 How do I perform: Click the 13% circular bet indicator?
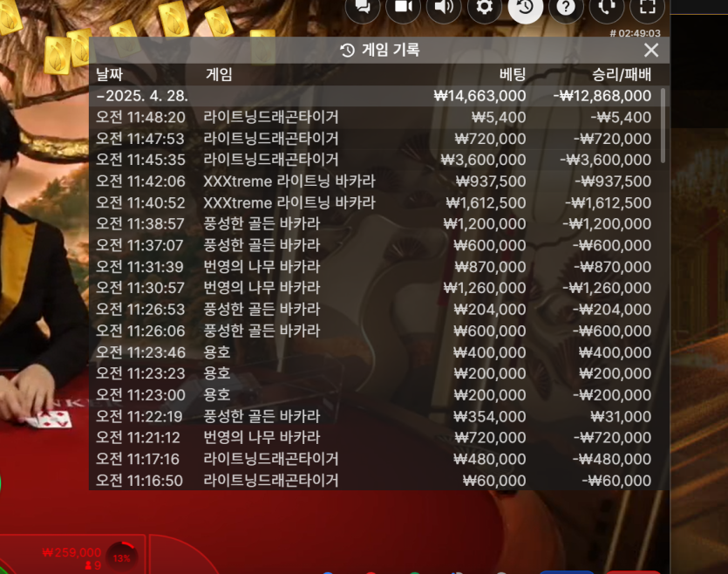122,557
